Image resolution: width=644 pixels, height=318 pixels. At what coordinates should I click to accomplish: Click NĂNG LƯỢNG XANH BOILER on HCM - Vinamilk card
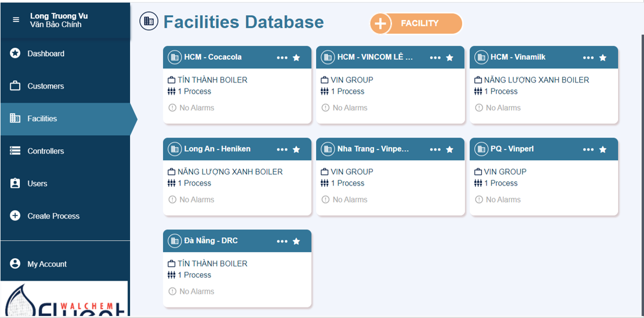[x=536, y=80]
